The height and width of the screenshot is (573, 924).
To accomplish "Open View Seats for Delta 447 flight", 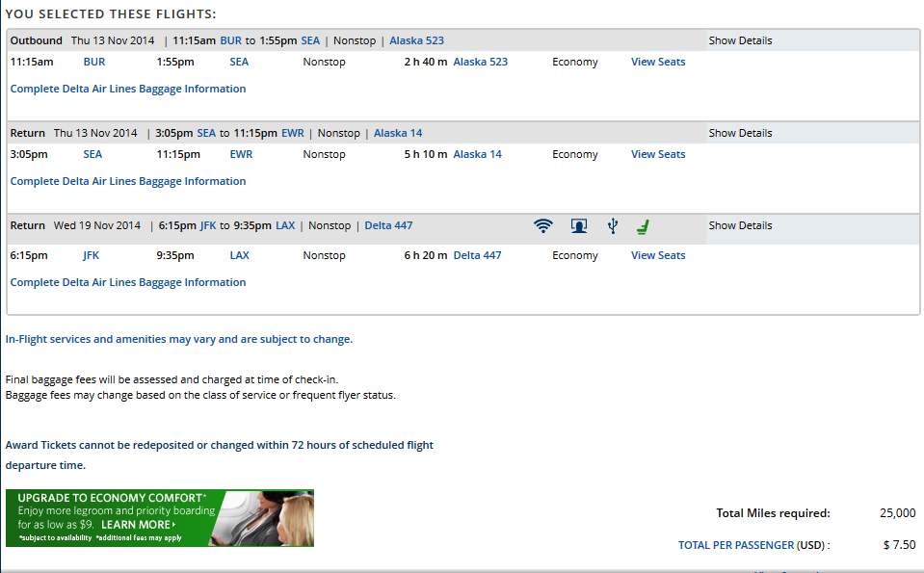I will (x=658, y=255).
